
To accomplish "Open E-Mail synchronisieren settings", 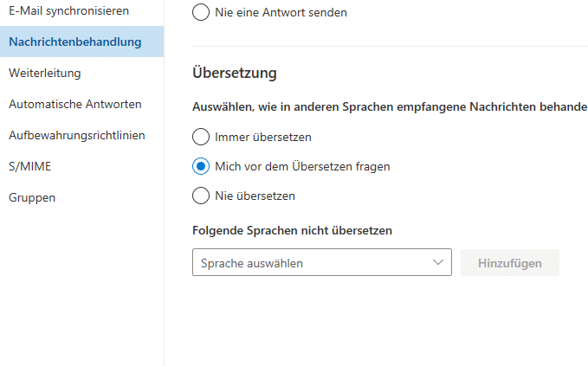I will [68, 10].
